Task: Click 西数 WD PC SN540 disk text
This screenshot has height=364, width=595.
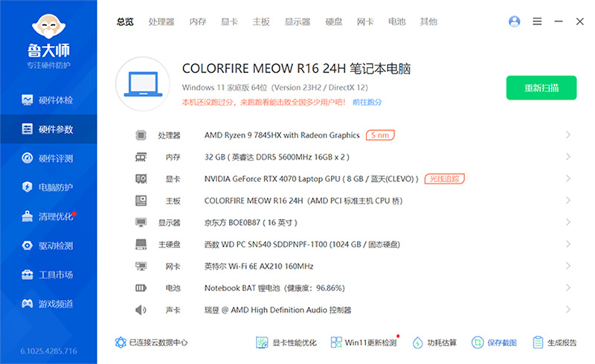Action: coord(302,244)
